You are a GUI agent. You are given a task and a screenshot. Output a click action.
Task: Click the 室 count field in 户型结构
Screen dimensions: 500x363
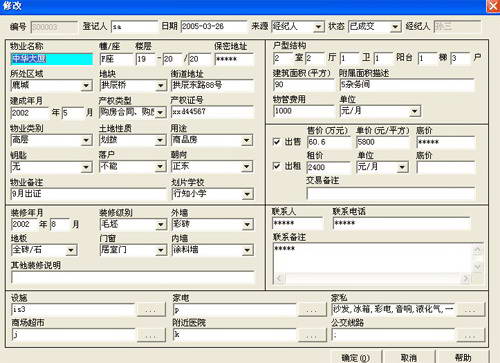pyautogui.click(x=283, y=58)
